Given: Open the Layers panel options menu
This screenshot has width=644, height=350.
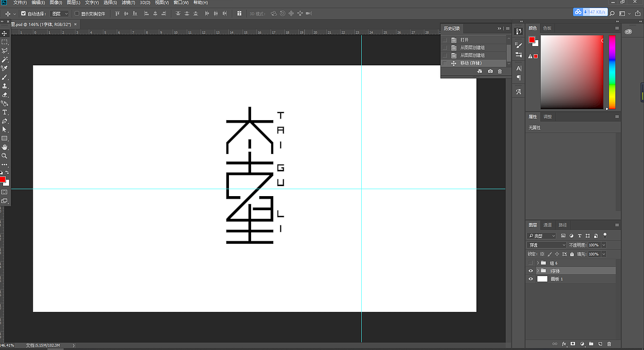Looking at the screenshot, I should point(617,225).
